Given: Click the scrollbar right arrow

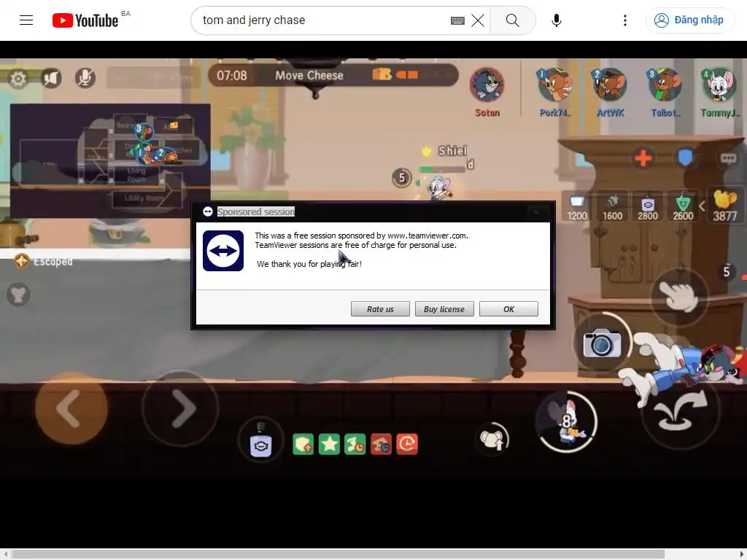Looking at the screenshot, I should (x=741, y=554).
